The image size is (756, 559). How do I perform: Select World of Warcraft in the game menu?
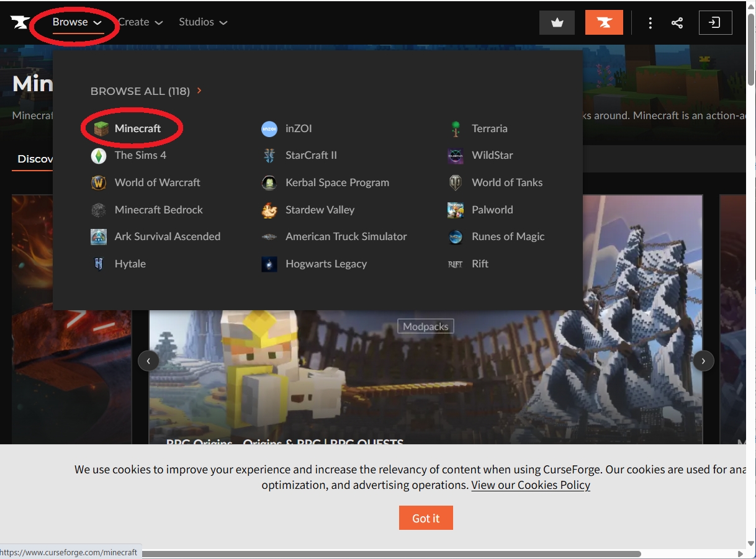click(x=156, y=182)
